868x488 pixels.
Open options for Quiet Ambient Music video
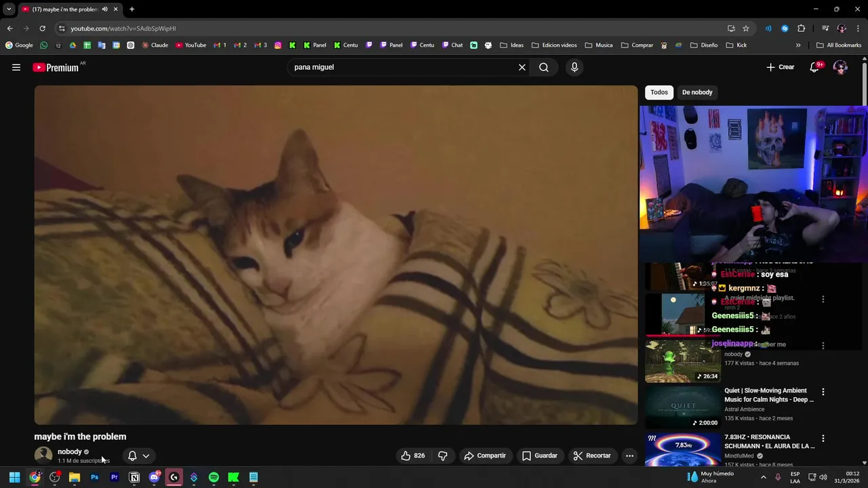[x=823, y=392]
